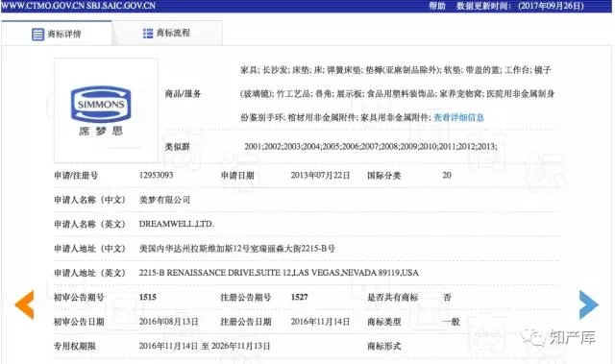Click the 类似群 codes text line
Image resolution: width=615 pixels, height=364 pixels.
coord(371,147)
